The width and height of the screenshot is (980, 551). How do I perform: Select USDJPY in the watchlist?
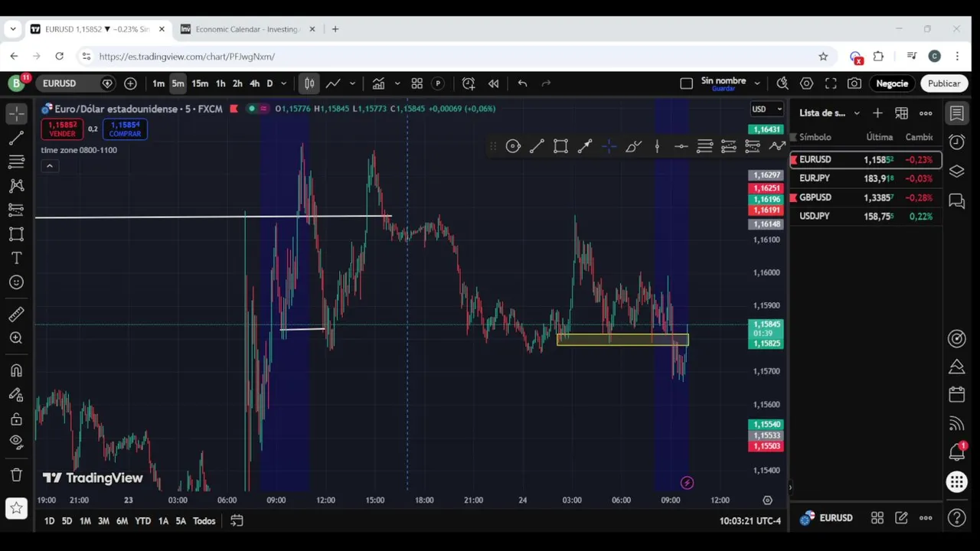[x=865, y=217]
